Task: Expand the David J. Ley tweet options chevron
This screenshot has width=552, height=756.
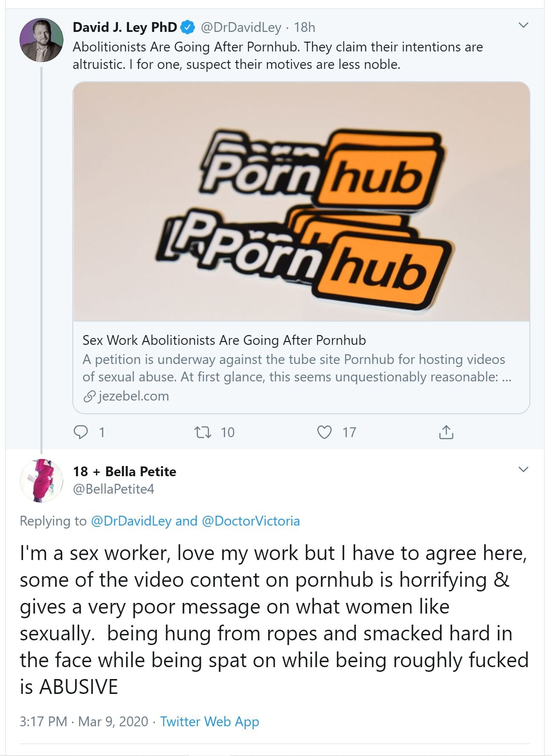Action: pyautogui.click(x=524, y=26)
